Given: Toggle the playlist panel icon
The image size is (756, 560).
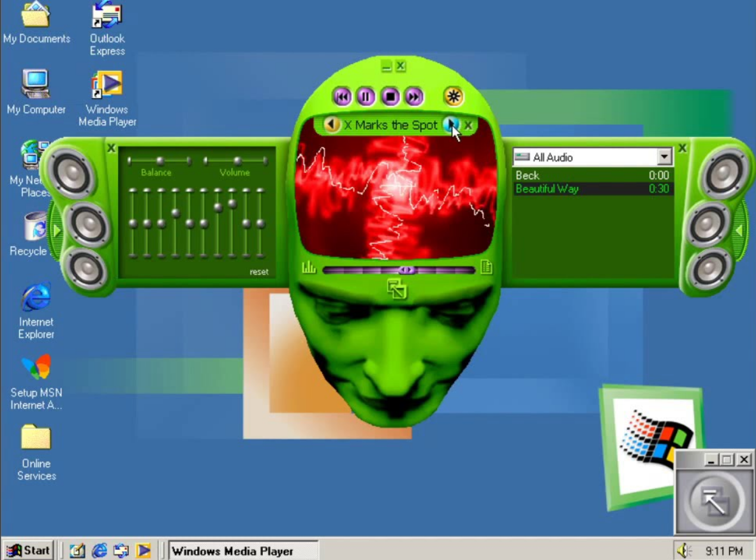Looking at the screenshot, I should [487, 267].
